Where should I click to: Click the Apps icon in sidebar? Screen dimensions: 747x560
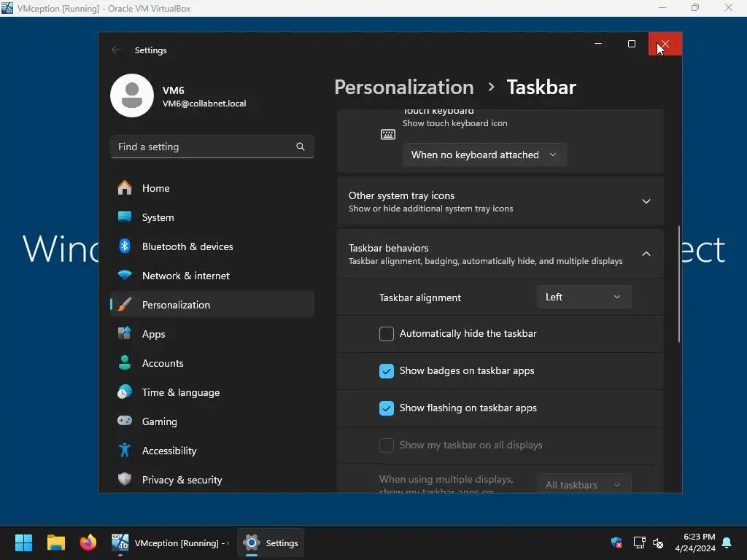[x=124, y=333]
